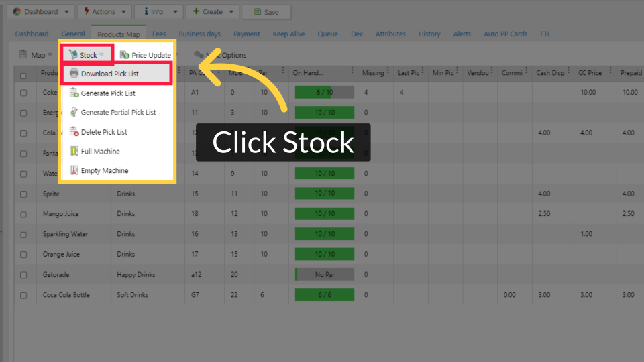
Task: Check the Coke row checkbox
Action: point(23,93)
